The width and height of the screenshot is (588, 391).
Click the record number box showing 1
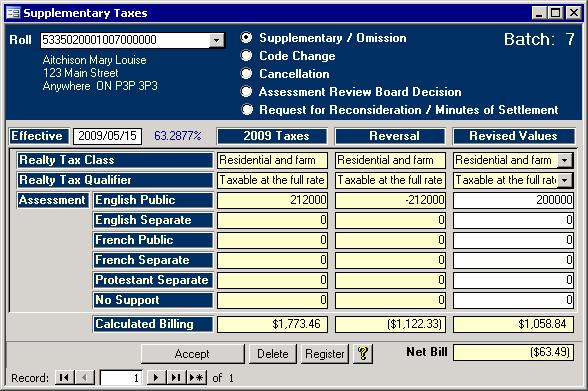tap(121, 378)
